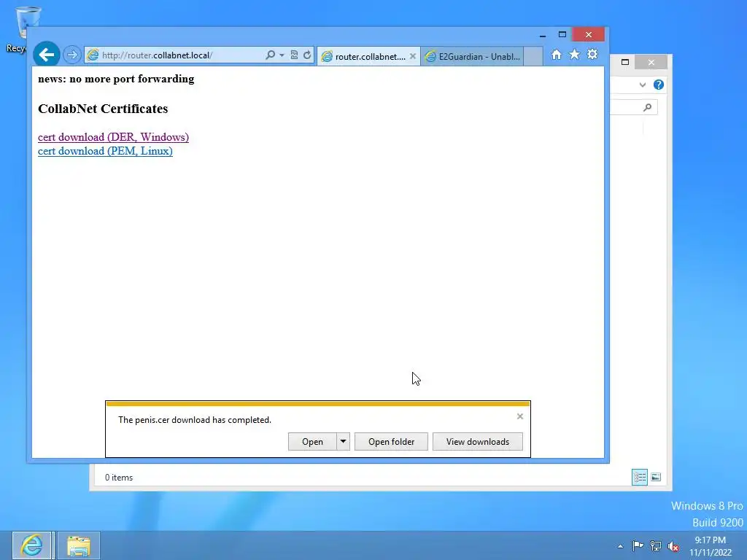This screenshot has height=560, width=747.
Task: Click the muted volume tray icon
Action: 673,546
